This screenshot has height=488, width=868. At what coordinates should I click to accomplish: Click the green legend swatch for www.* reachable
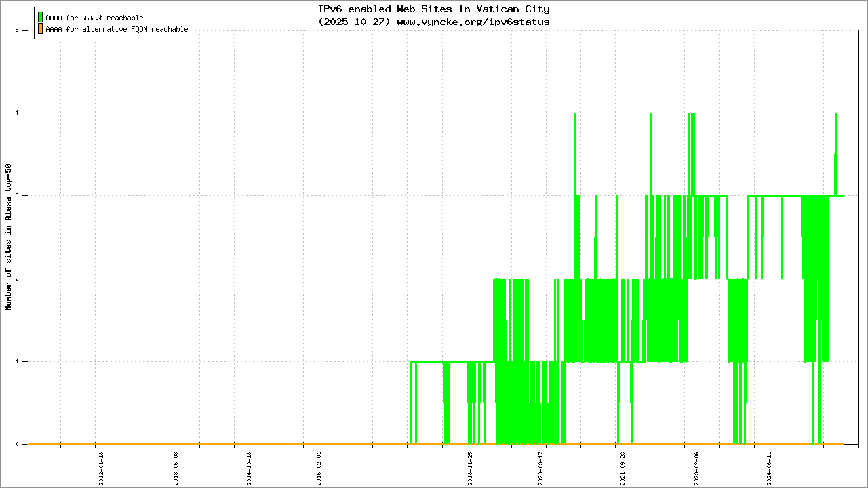(41, 18)
